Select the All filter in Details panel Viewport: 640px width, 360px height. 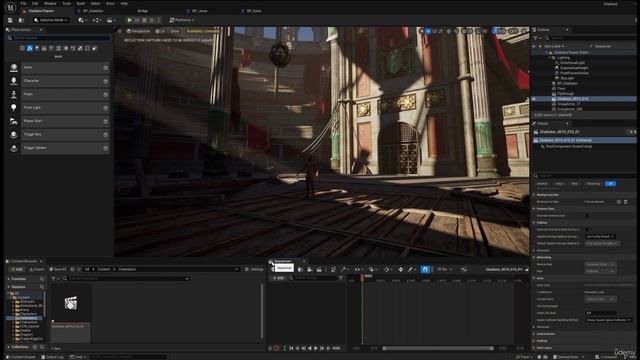point(610,184)
